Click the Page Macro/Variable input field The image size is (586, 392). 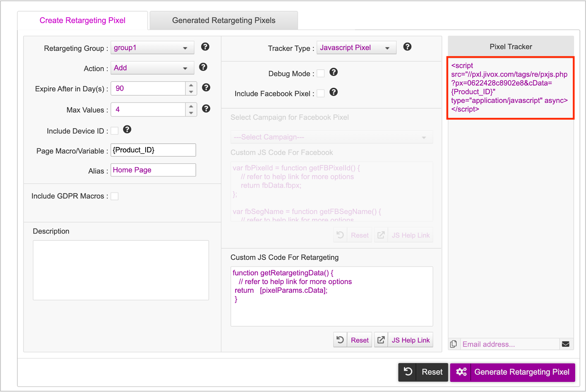(153, 150)
